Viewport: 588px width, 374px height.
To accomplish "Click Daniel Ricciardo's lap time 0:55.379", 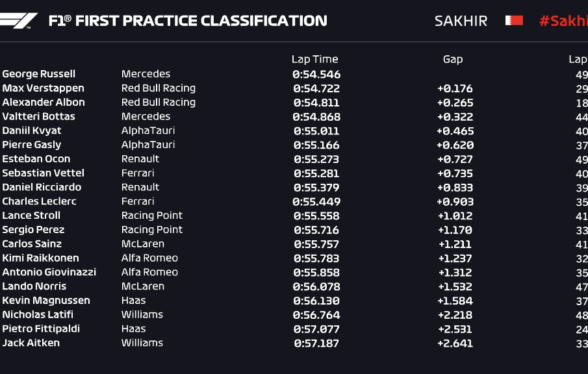I will coord(316,188).
